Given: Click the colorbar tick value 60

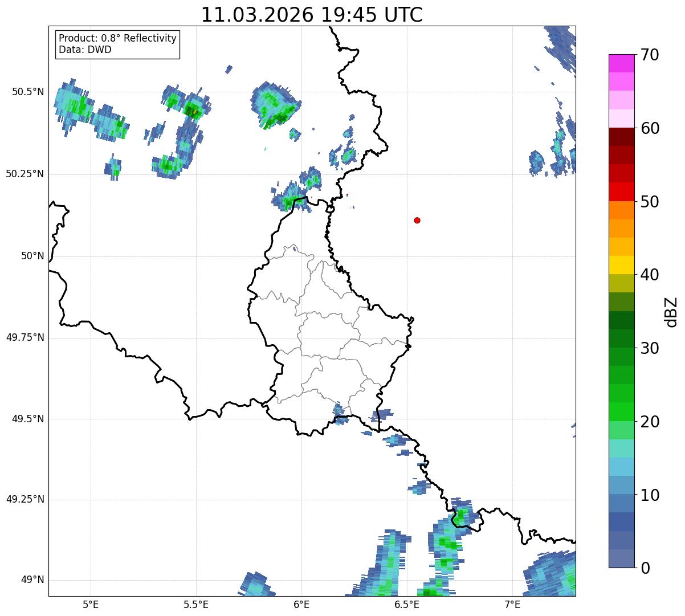Looking at the screenshot, I should click(x=650, y=128).
